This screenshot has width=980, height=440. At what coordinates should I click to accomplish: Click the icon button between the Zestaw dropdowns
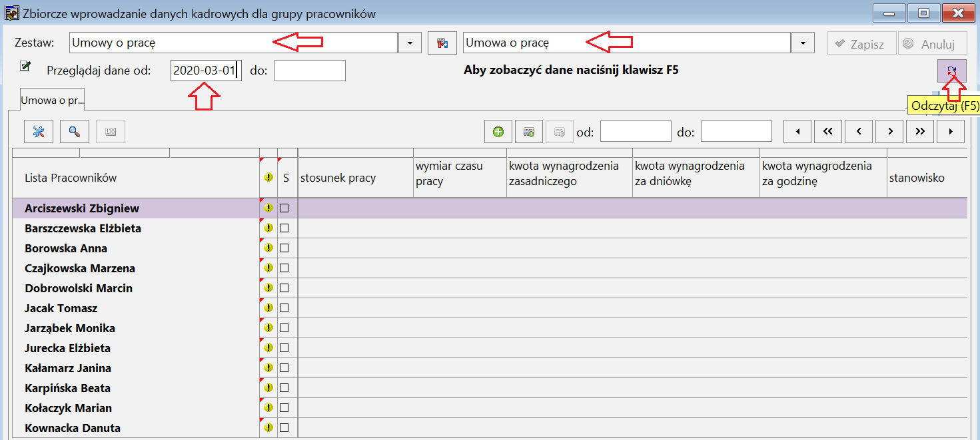tap(442, 43)
